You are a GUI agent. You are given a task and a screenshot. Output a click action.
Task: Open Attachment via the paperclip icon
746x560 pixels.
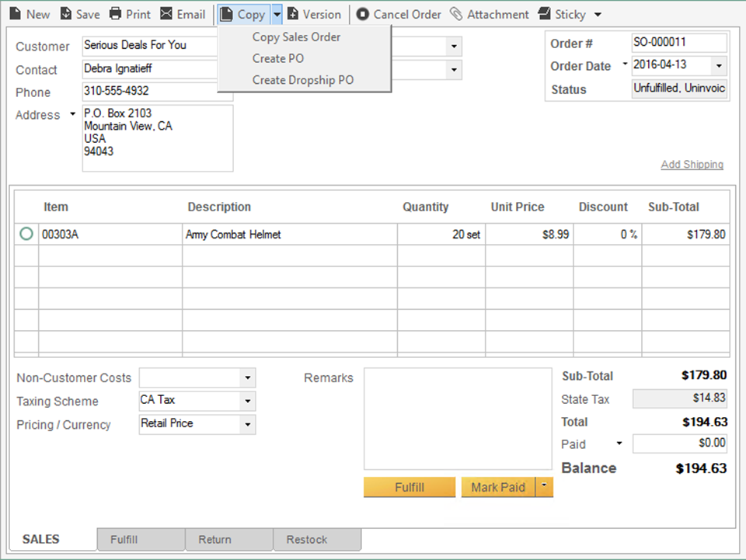click(x=456, y=14)
